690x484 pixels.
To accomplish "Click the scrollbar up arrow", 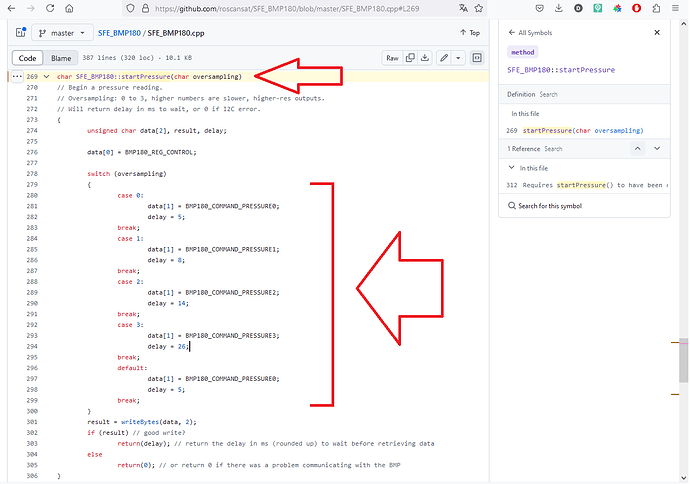I will point(683,24).
